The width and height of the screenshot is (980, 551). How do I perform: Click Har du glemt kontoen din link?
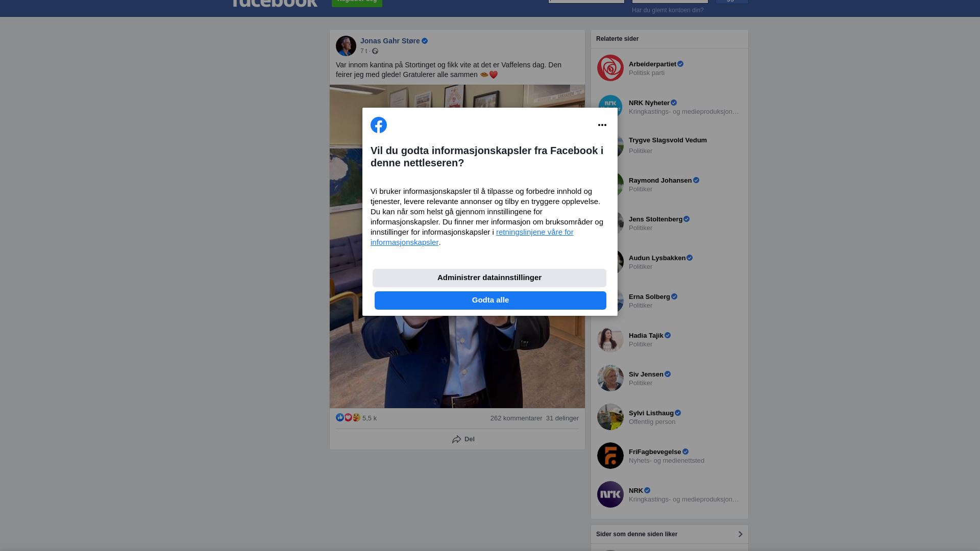coord(668,10)
